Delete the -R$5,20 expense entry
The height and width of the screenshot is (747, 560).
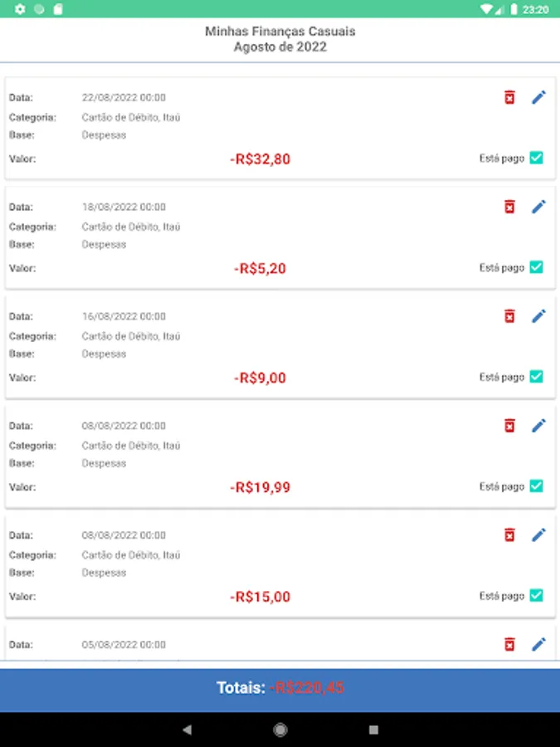509,207
